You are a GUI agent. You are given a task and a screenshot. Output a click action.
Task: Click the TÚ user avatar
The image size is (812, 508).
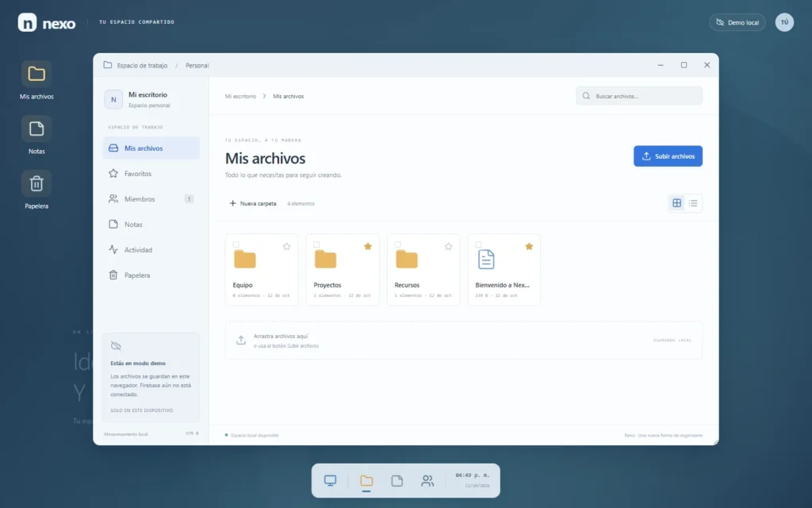coord(784,22)
